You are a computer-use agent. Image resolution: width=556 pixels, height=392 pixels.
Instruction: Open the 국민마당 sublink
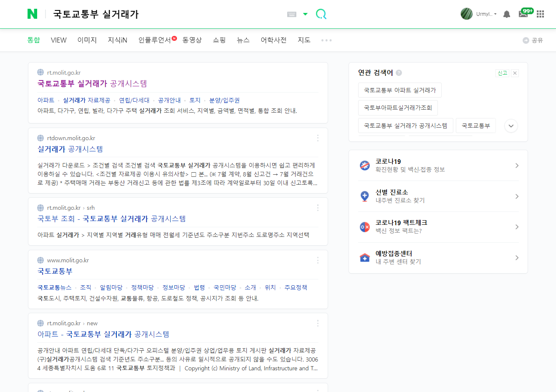(225, 287)
